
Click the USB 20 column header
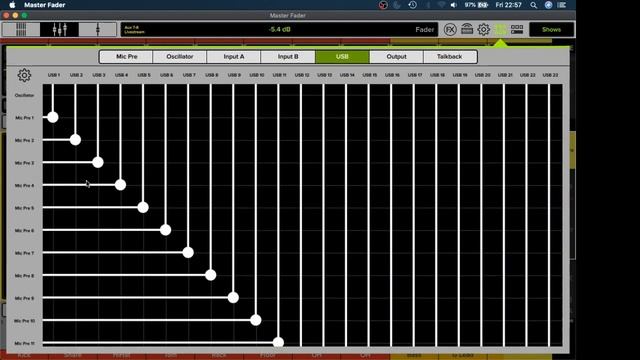coord(482,75)
